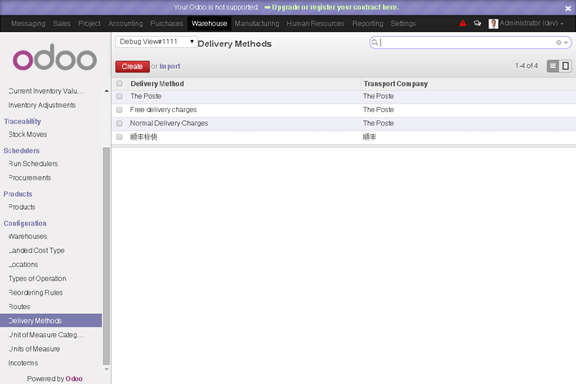576x384 pixels.
Task: Click the red Create button
Action: click(x=132, y=67)
